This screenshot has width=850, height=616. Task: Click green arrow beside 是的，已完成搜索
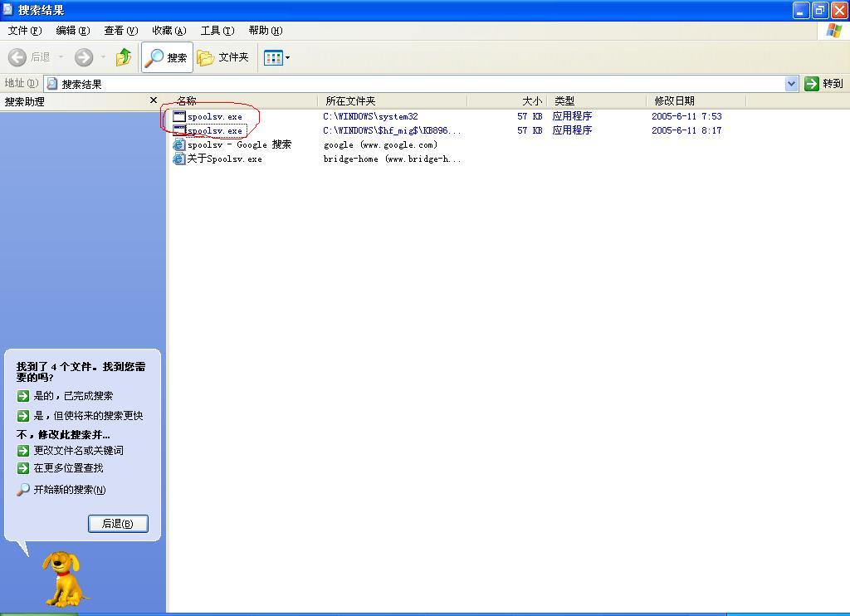click(22, 396)
